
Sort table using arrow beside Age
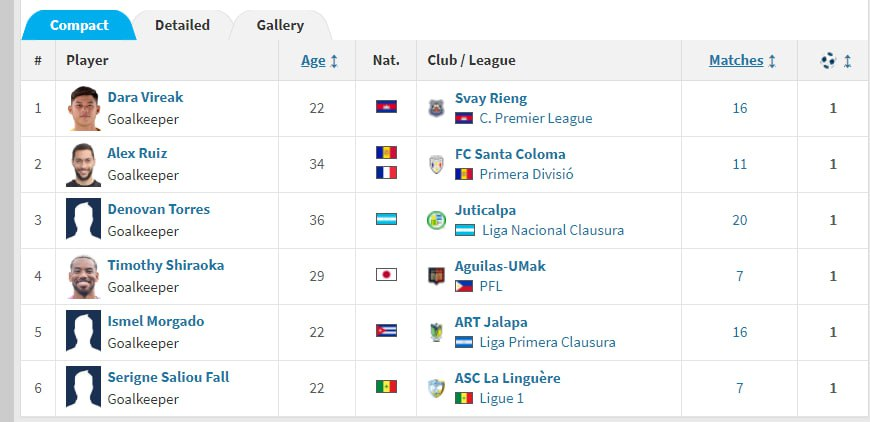[334, 61]
